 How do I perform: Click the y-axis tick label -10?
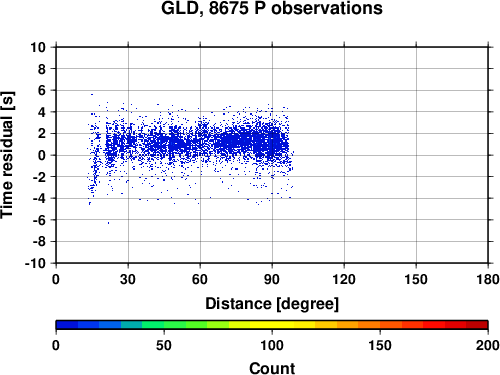click(x=35, y=263)
